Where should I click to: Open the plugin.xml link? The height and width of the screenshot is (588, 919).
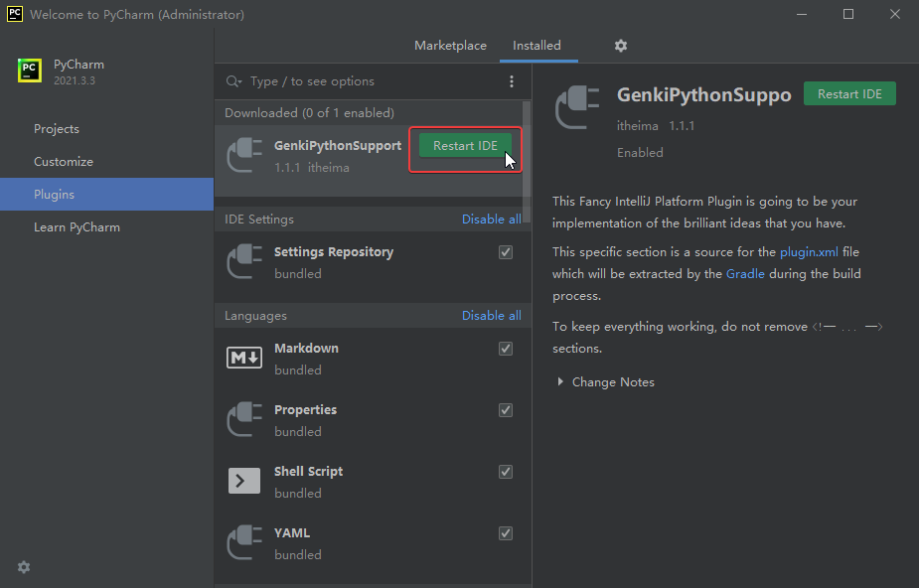tap(809, 252)
